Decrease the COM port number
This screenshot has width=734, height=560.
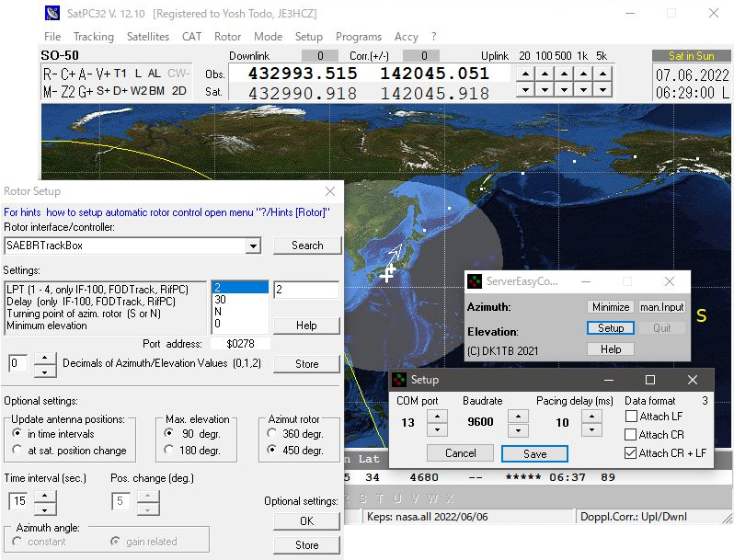[437, 429]
